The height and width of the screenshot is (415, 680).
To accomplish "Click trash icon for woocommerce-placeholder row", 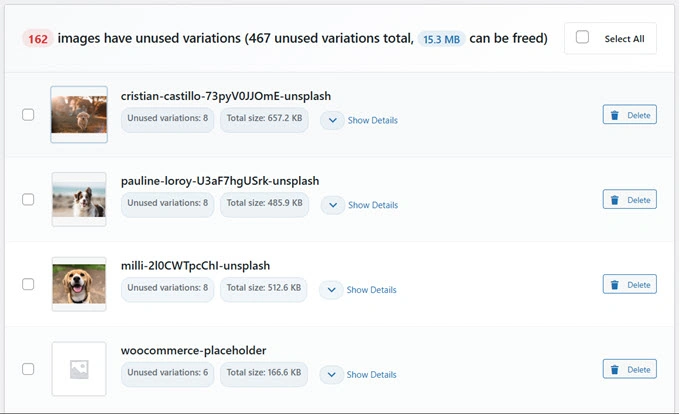I will [x=614, y=370].
